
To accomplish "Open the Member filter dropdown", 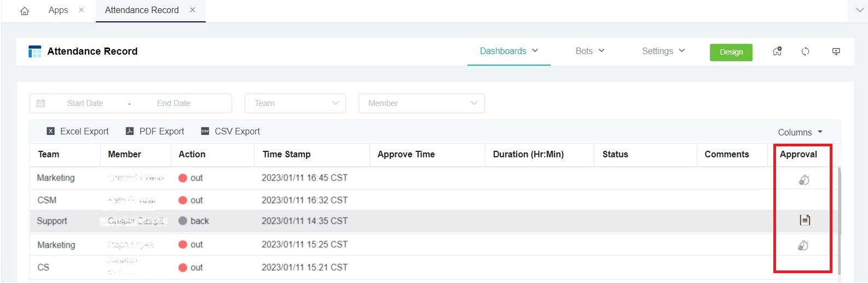I will click(x=421, y=103).
